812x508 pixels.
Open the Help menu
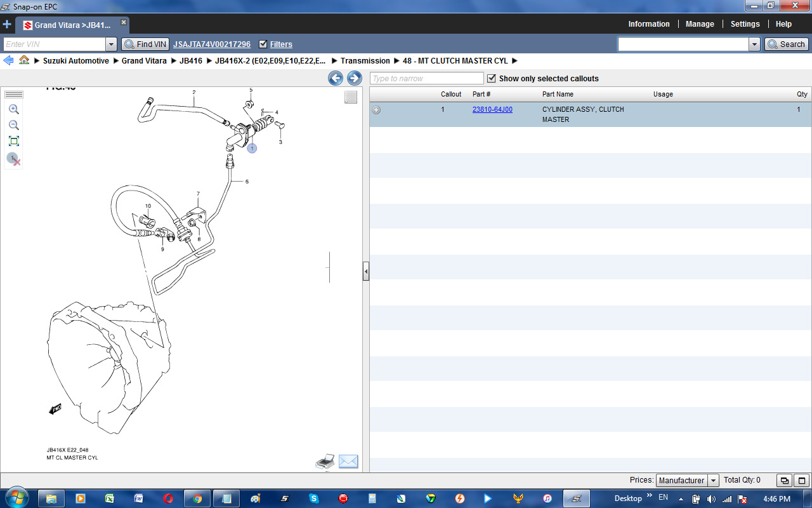783,24
